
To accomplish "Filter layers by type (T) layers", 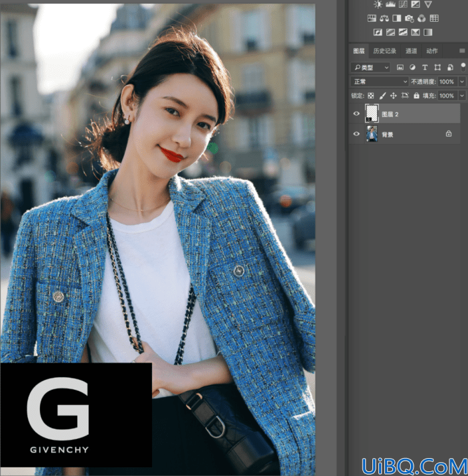I will (x=425, y=68).
